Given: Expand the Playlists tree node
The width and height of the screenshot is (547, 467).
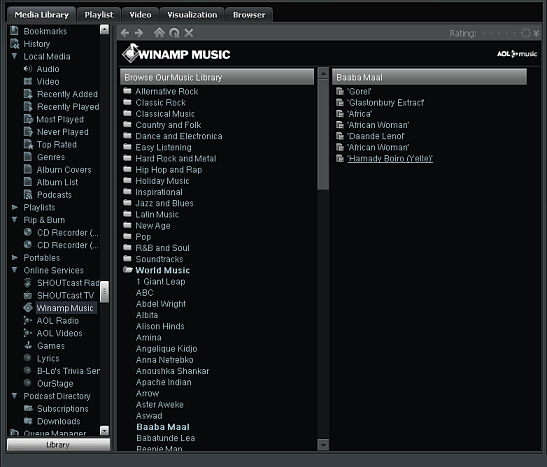Looking at the screenshot, I should [15, 207].
